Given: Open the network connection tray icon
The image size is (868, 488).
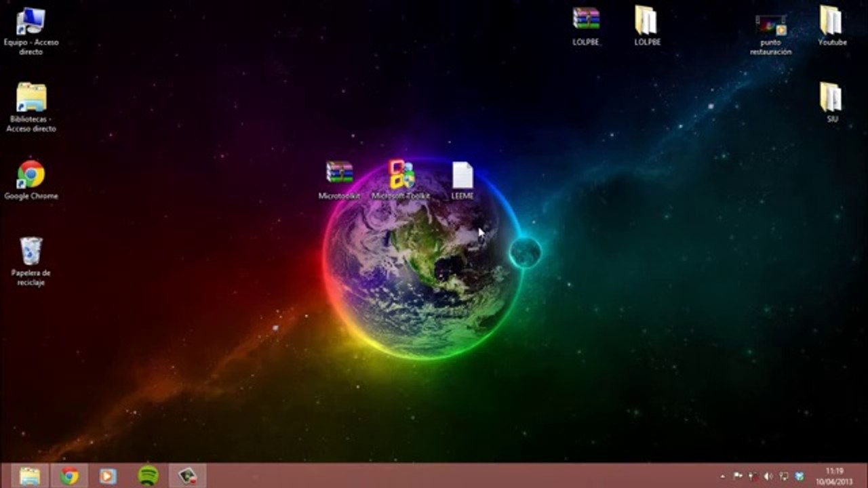Looking at the screenshot, I should pyautogui.click(x=784, y=476).
